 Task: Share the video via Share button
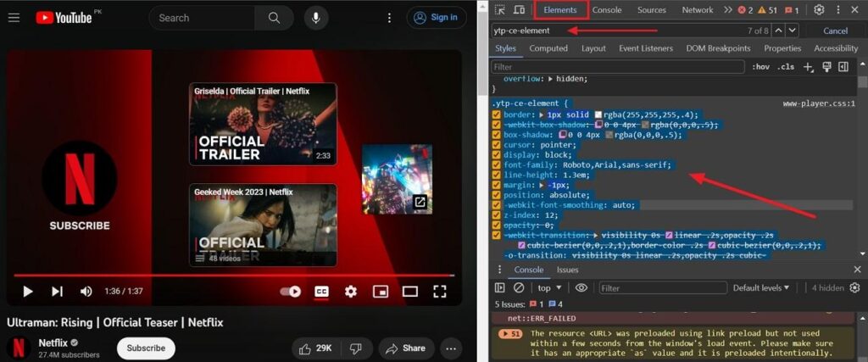coord(406,348)
